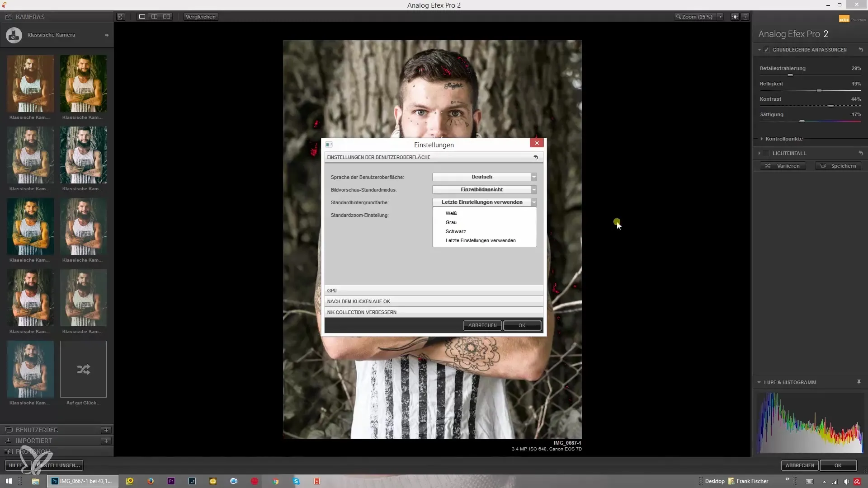Viewport: 868px width, 488px height.
Task: Click the pin icon in Lupe & Histogramm
Action: [x=859, y=382]
